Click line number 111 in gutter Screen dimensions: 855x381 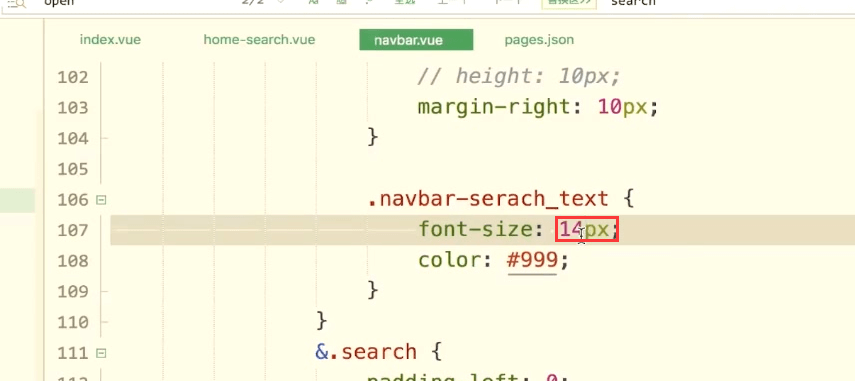pos(73,352)
